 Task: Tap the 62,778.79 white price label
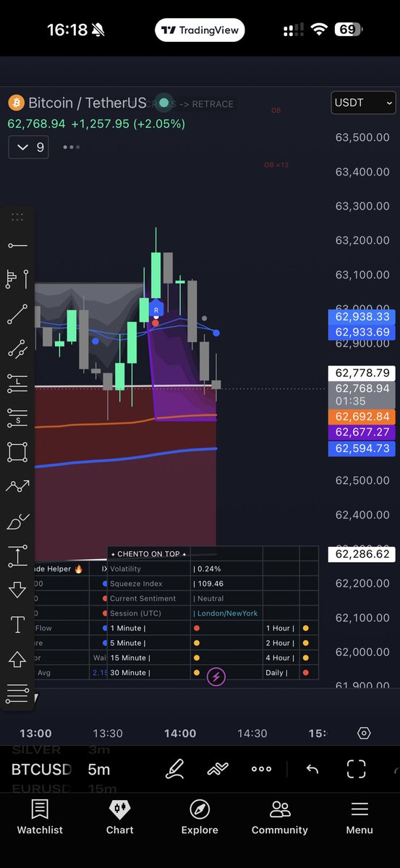point(362,373)
